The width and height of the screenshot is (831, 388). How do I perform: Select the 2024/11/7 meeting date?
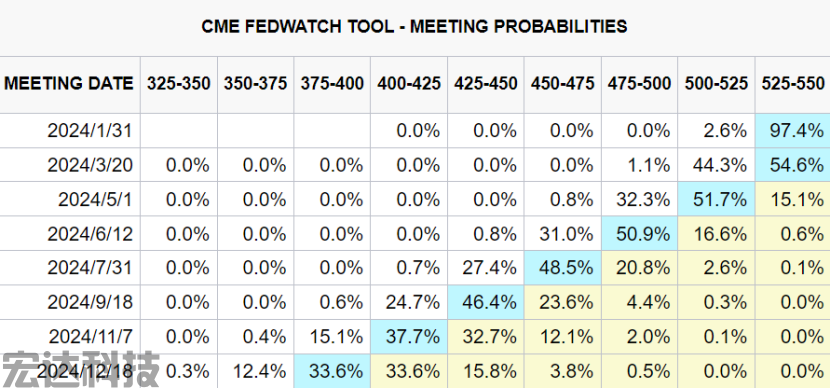[91, 337]
